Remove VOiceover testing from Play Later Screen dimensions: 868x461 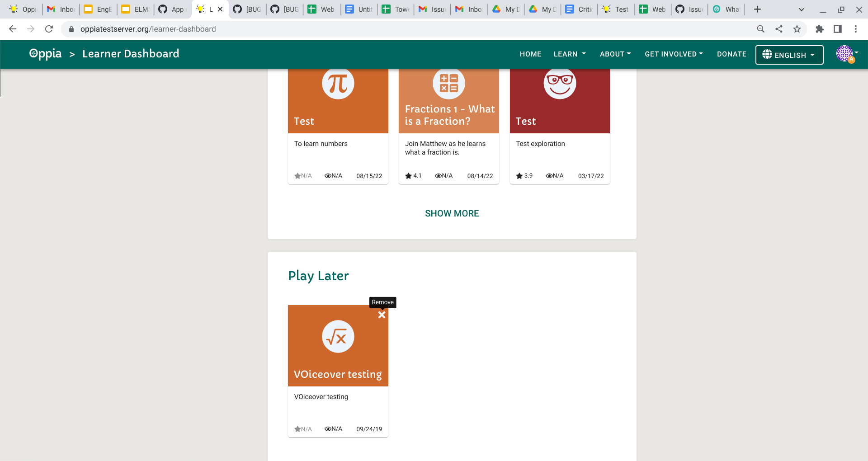[382, 315]
